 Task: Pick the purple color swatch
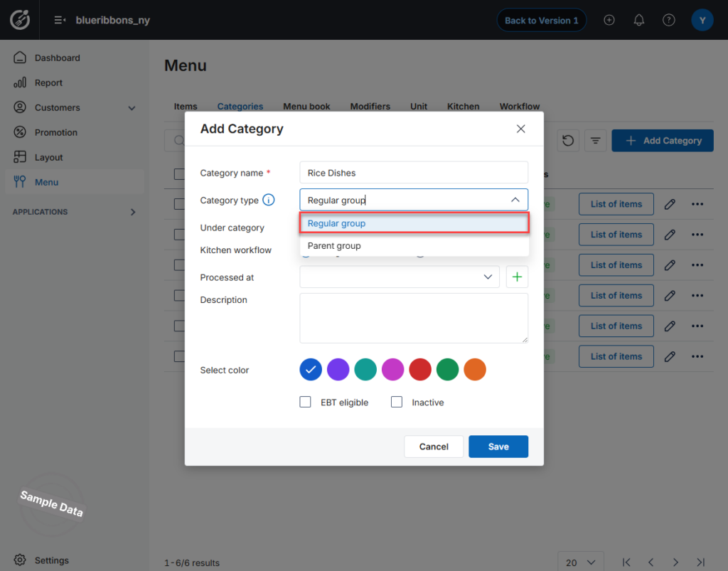pos(338,370)
